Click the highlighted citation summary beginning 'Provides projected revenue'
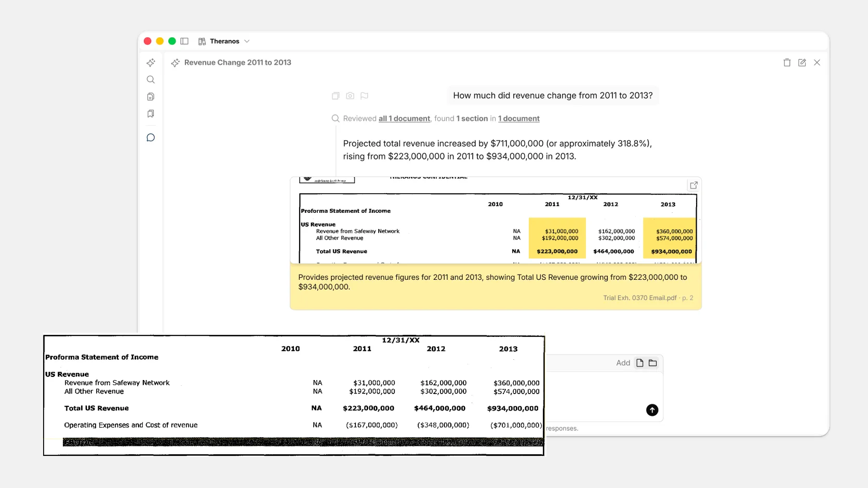 click(x=492, y=282)
